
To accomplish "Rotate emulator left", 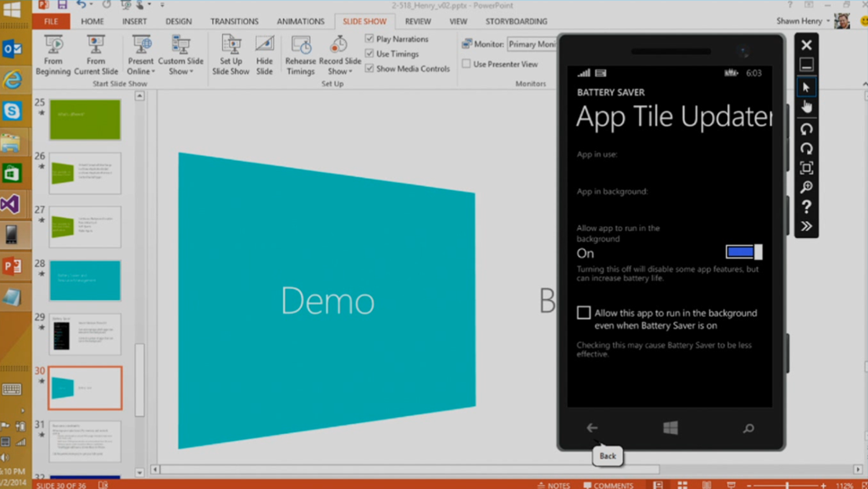I will 807,129.
